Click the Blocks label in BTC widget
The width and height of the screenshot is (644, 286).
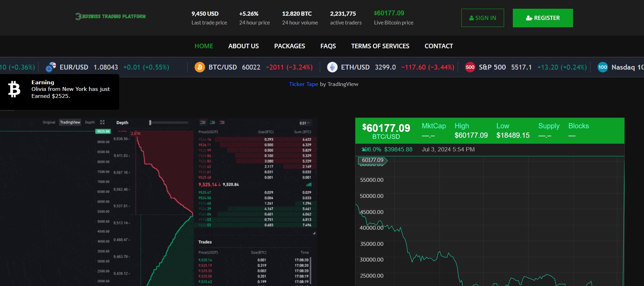579,126
